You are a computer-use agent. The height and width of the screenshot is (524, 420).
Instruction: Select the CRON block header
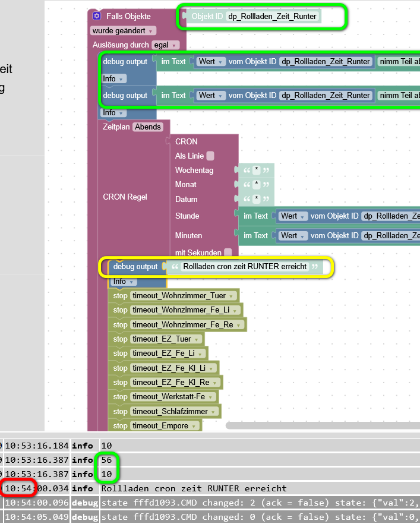186,141
